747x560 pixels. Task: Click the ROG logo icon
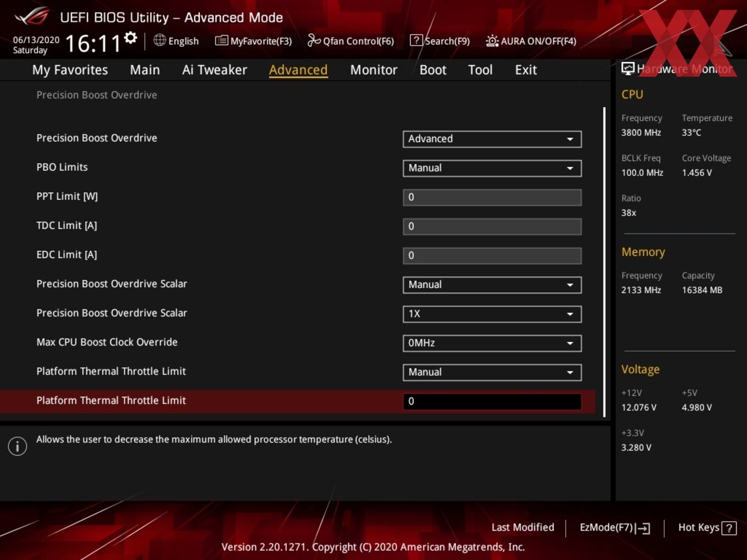32,16
